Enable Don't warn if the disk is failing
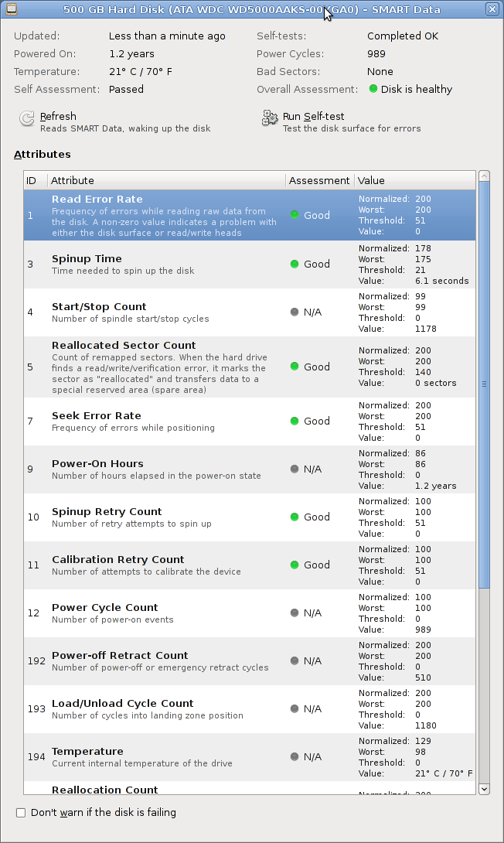 pyautogui.click(x=21, y=812)
